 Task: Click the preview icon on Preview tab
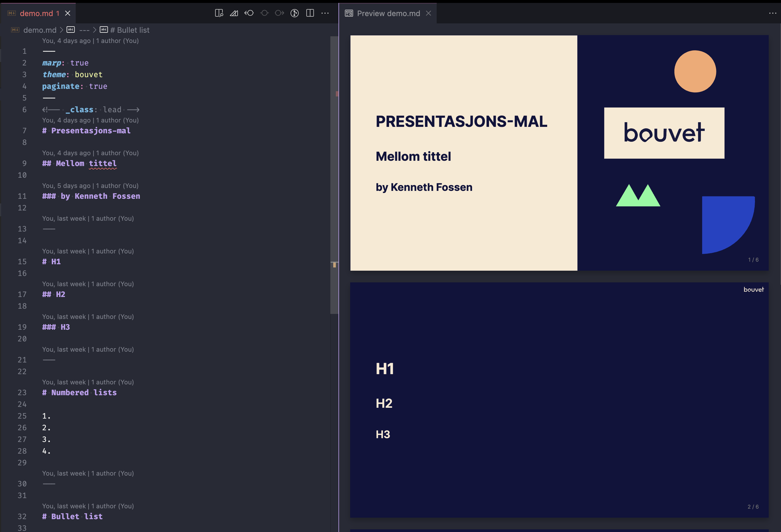(349, 13)
